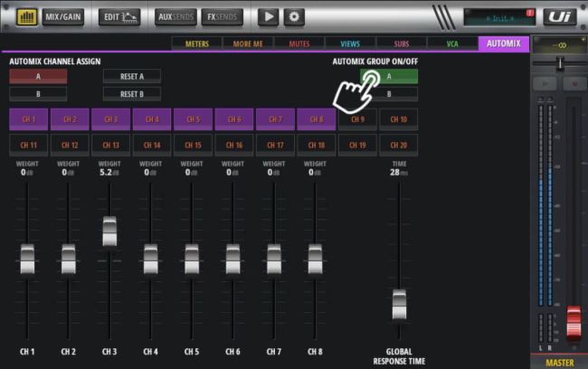Click the CH 3 weight fader handle
588x369 pixels.
pyautogui.click(x=109, y=232)
